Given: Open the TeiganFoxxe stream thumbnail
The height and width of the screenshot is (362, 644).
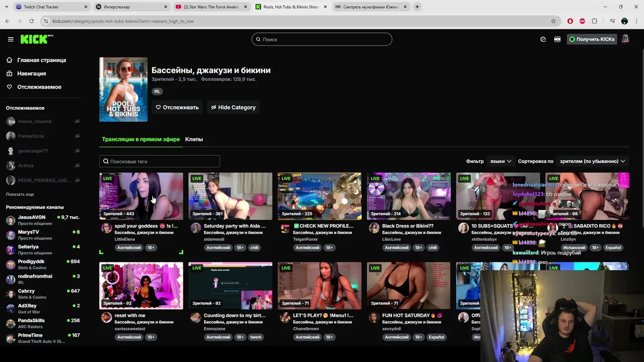Looking at the screenshot, I should pyautogui.click(x=319, y=196).
